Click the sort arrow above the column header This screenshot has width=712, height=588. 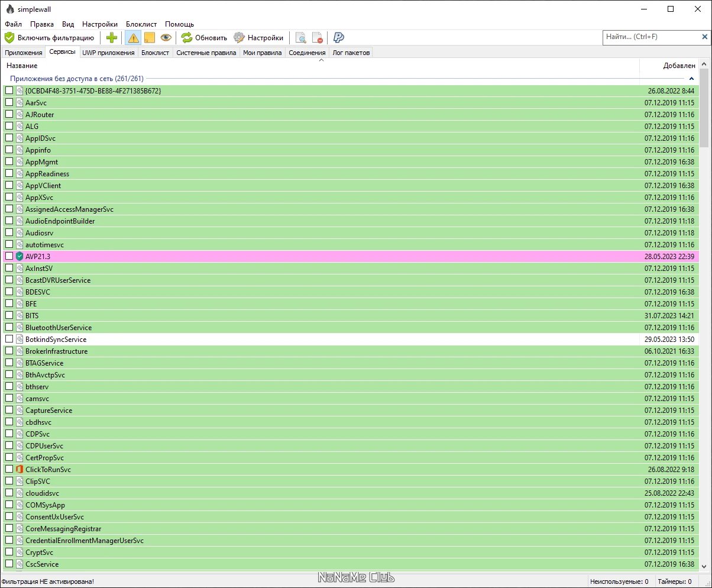click(x=322, y=60)
